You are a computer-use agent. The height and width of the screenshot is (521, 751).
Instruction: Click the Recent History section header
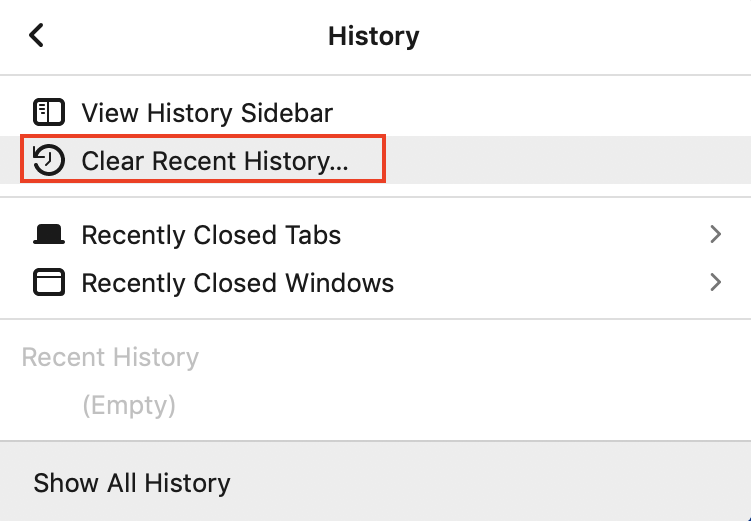click(x=110, y=357)
